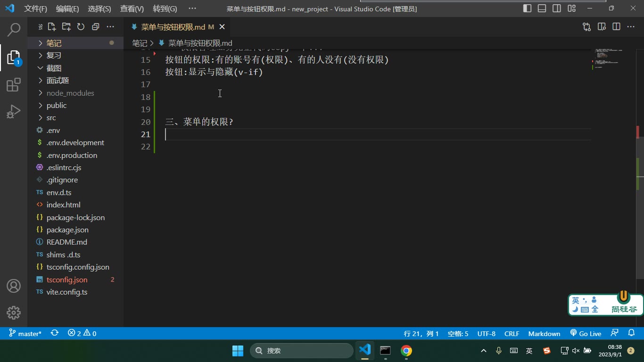644x362 pixels.
Task: Open the 文件(F) menu
Action: click(x=36, y=8)
